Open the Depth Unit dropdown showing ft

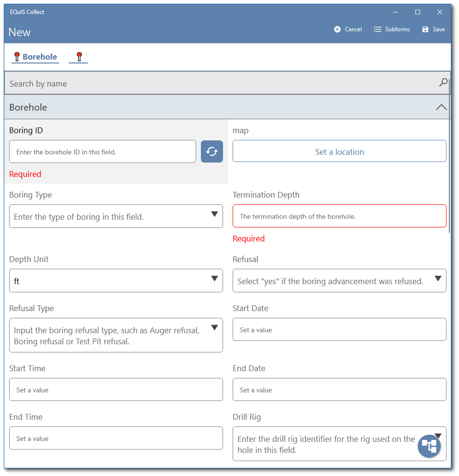[x=215, y=280]
